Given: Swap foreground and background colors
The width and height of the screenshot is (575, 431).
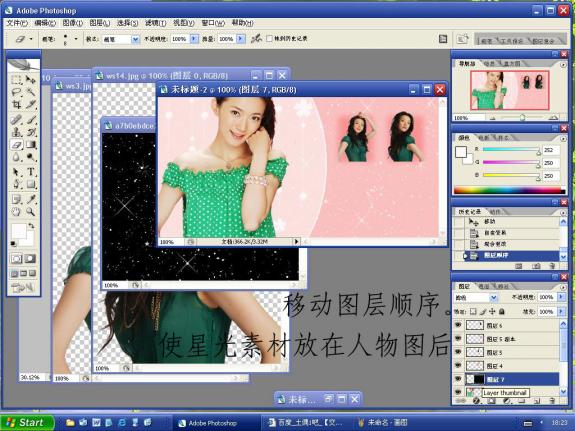Looking at the screenshot, I should [x=31, y=226].
